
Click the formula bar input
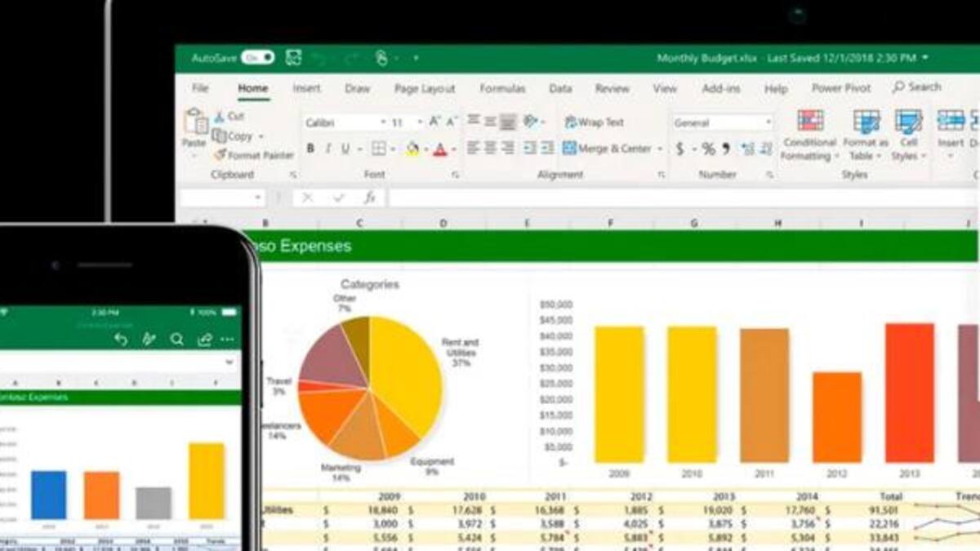[x=682, y=198]
